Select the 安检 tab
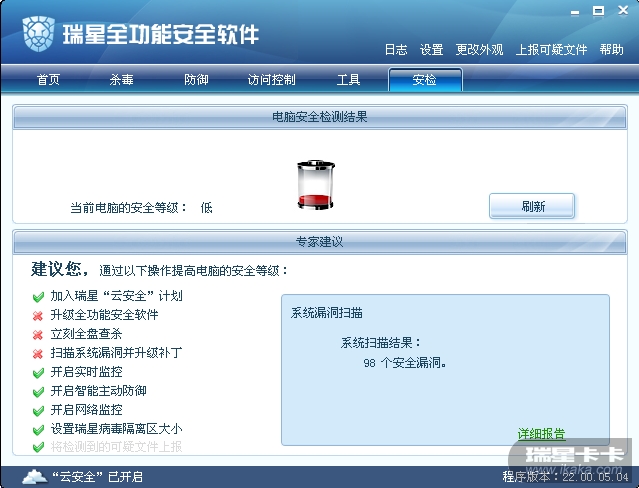This screenshot has width=639, height=488. [x=425, y=79]
